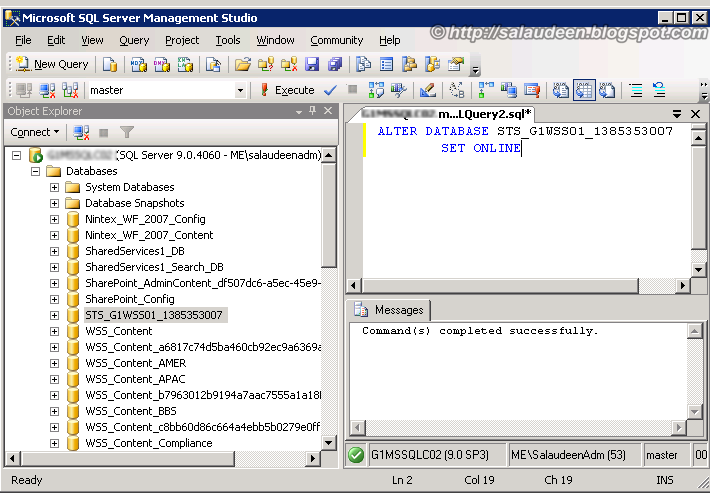Image resolution: width=710 pixels, height=493 pixels.
Task: Click Object Explorer's Disconnect icon
Action: [81, 132]
